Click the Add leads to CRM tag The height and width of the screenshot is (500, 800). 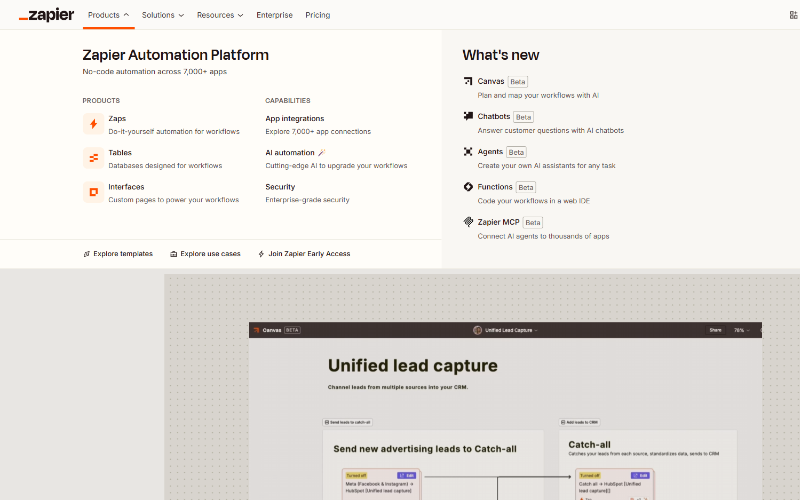point(579,422)
